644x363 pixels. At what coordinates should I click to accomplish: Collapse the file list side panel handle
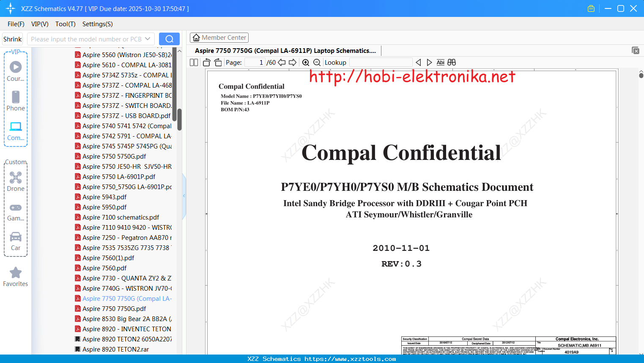pos(184,196)
